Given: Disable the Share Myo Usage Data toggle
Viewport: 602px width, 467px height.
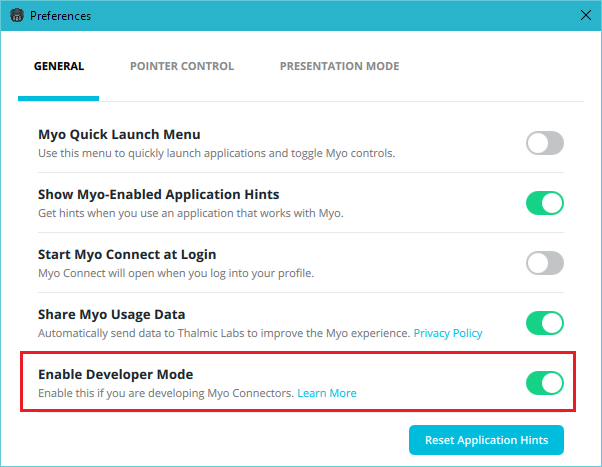Looking at the screenshot, I should coord(545,323).
